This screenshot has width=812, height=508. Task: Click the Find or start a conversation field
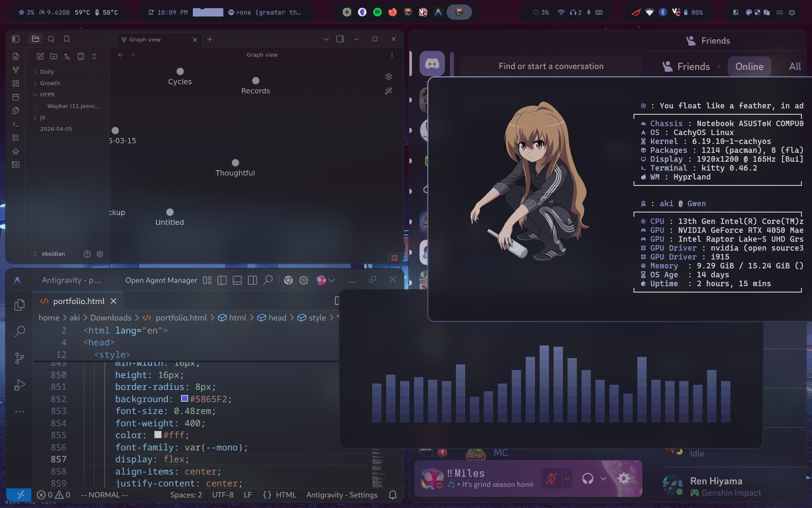551,66
